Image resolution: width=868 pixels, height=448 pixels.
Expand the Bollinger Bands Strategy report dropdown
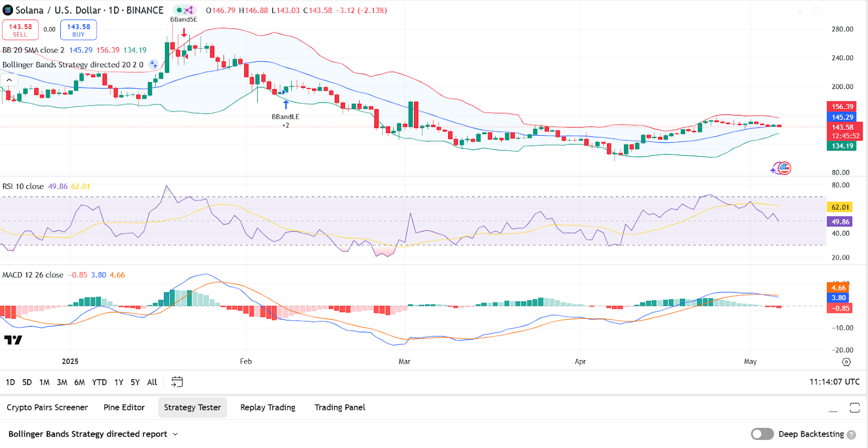pyautogui.click(x=175, y=434)
